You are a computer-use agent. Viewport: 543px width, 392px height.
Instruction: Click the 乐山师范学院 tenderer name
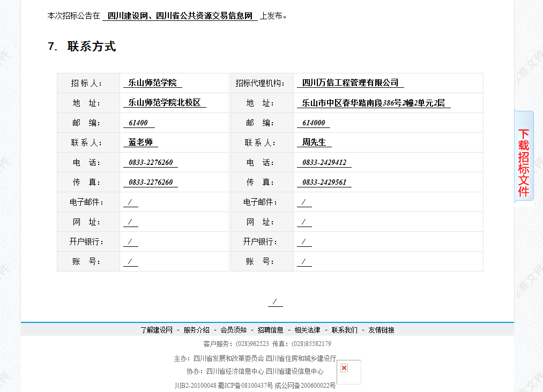(152, 82)
